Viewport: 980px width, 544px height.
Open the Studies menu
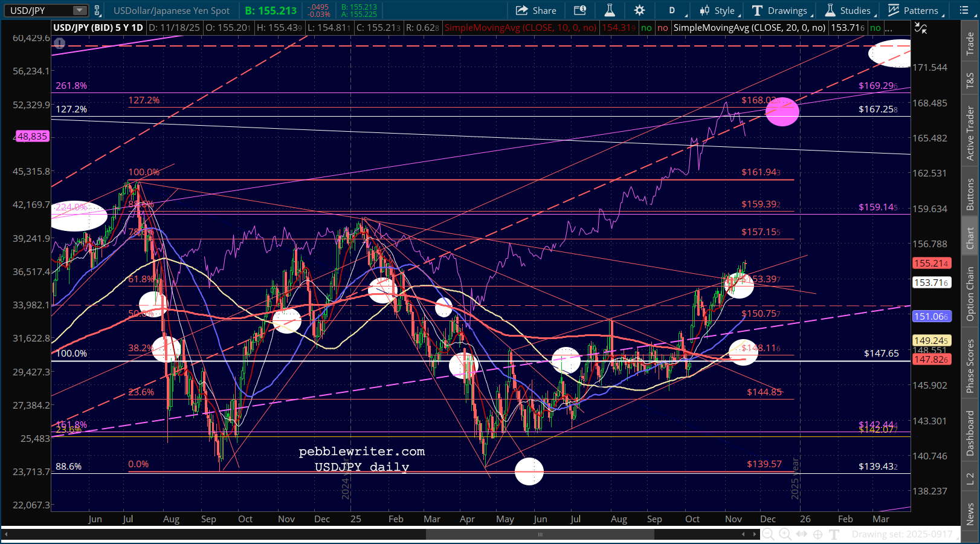click(x=849, y=10)
